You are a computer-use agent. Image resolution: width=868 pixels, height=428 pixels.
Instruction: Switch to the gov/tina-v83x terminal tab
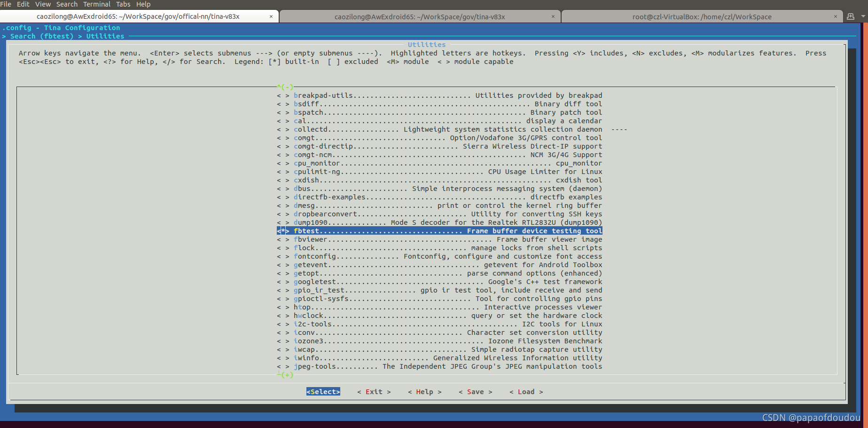coord(420,16)
